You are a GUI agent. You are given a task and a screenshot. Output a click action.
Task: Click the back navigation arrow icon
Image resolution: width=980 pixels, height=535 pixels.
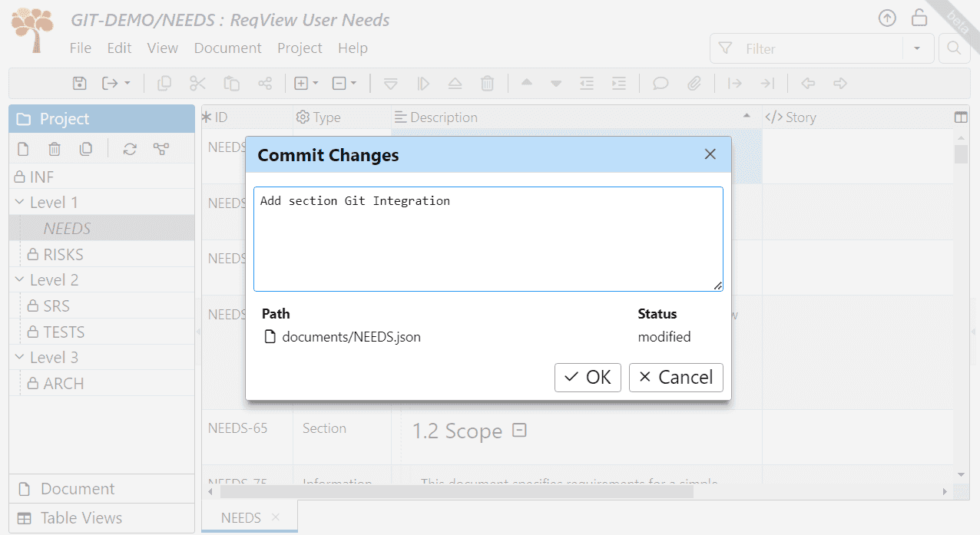coord(807,83)
